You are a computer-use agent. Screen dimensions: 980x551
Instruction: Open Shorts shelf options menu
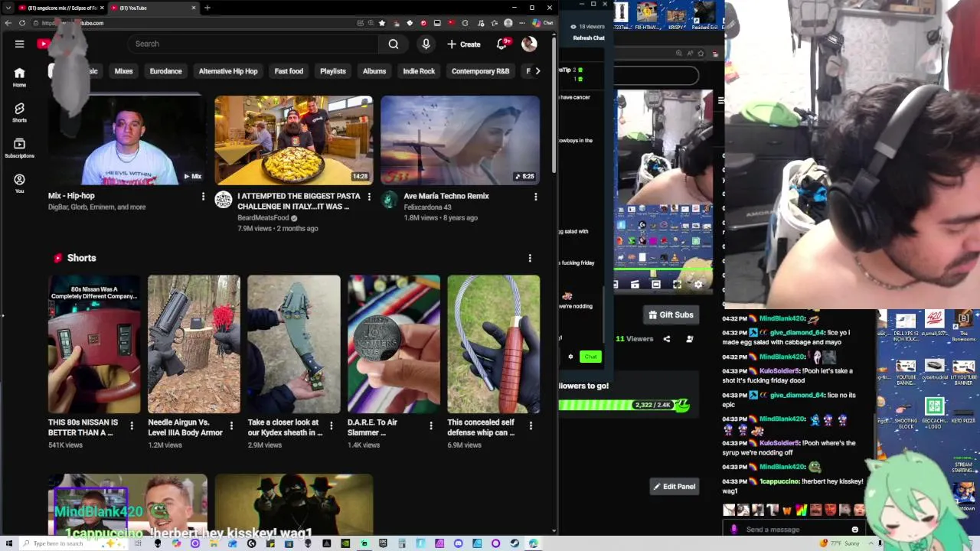(x=530, y=259)
